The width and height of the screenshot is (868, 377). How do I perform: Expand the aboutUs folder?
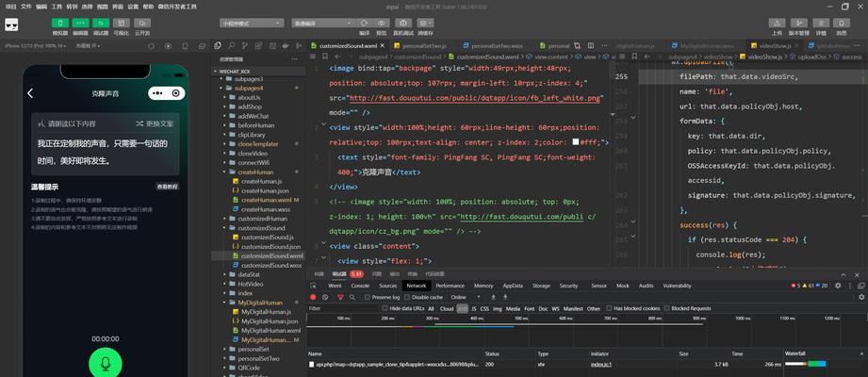(249, 97)
